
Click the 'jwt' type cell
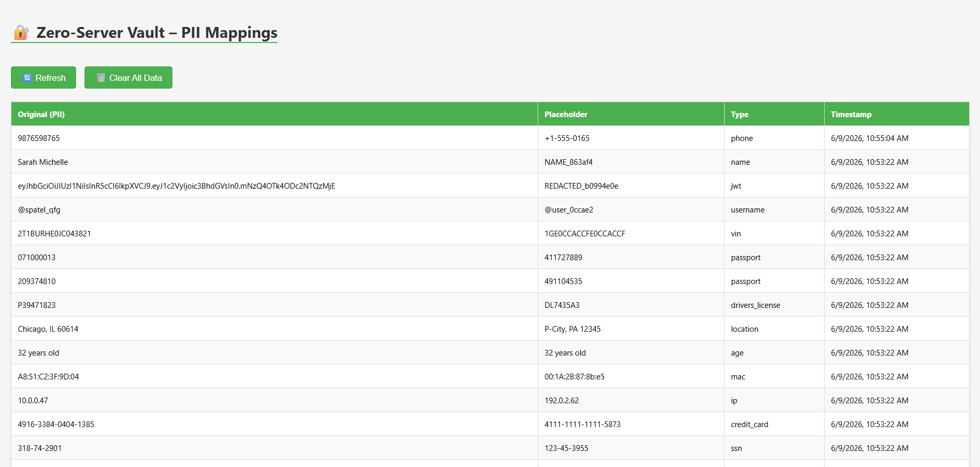[x=774, y=186]
